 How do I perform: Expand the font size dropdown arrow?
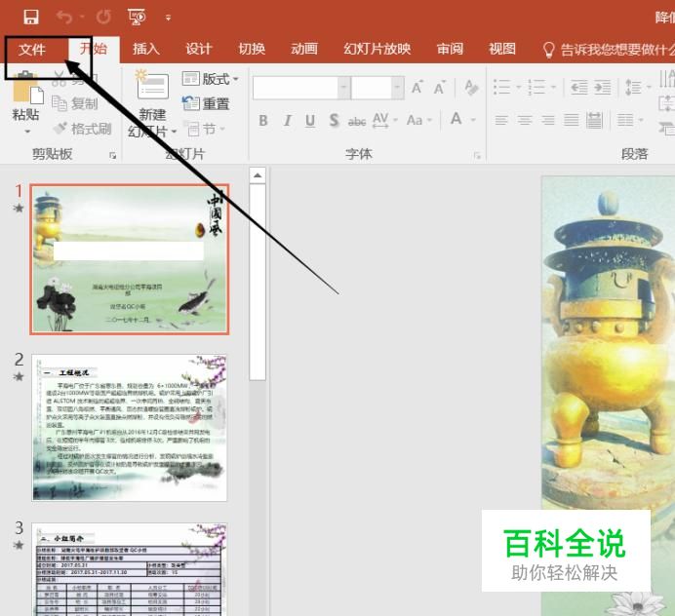(398, 88)
